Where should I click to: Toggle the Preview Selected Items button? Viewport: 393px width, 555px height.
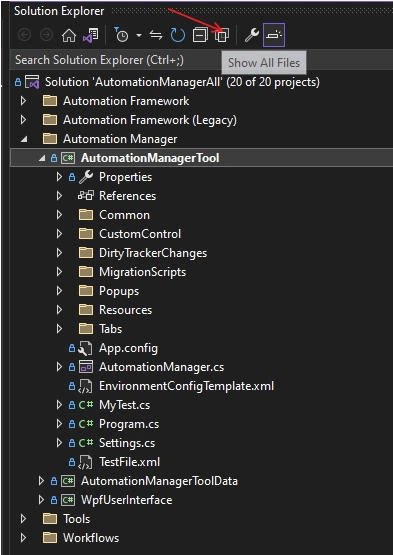pyautogui.click(x=274, y=35)
